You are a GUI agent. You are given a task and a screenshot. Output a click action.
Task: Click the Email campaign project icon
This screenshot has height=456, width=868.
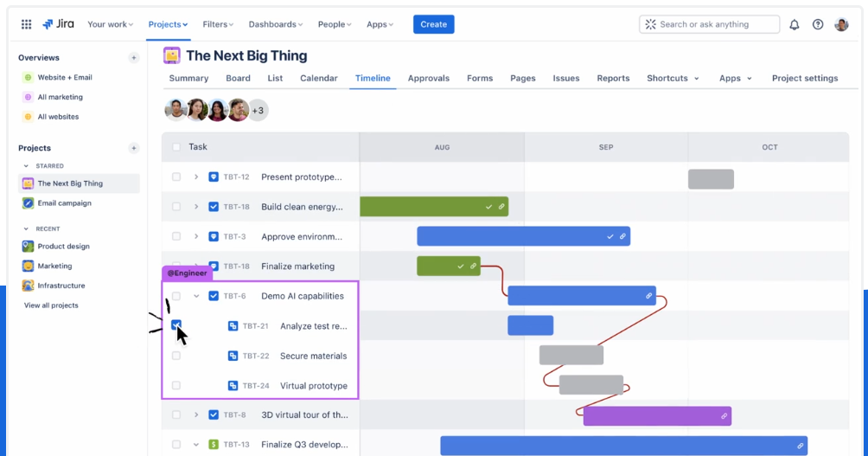pos(28,203)
